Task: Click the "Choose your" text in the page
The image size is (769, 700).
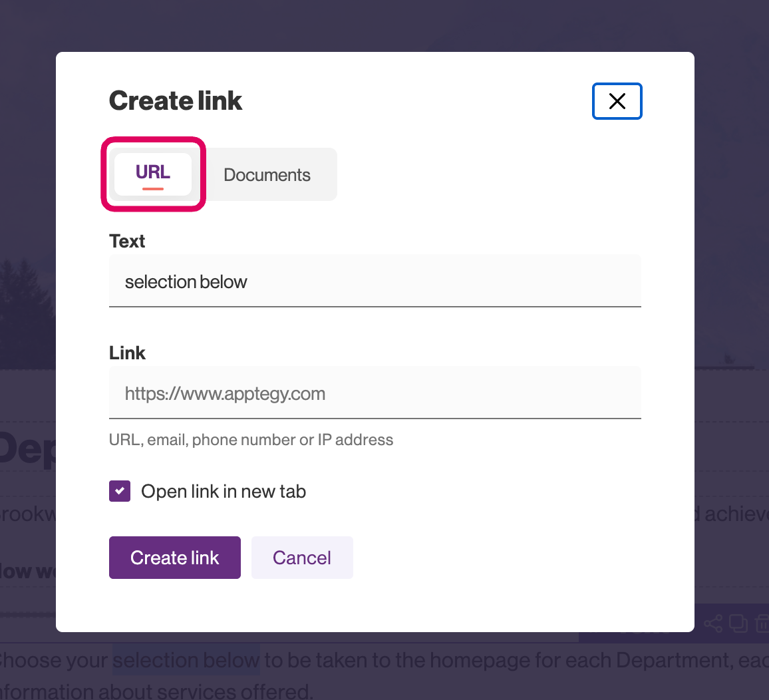Action: 55,661
